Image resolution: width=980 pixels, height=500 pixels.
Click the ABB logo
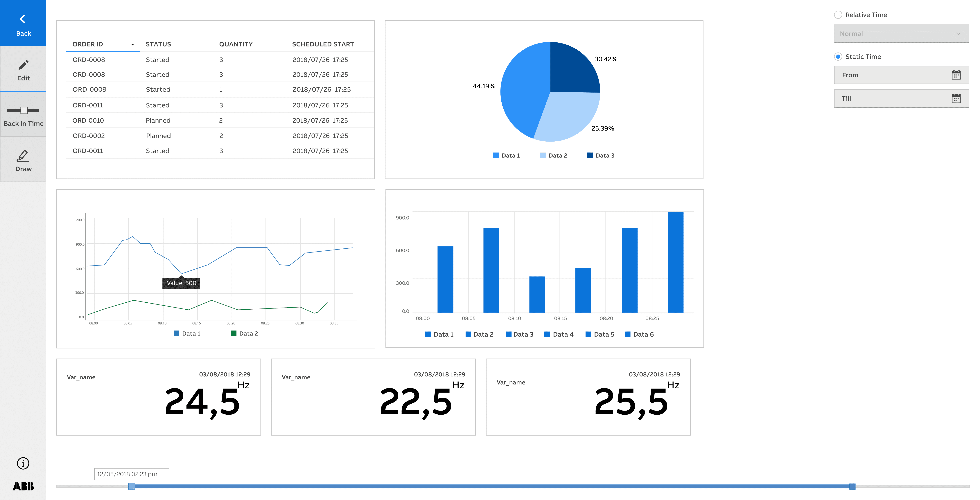click(x=23, y=486)
